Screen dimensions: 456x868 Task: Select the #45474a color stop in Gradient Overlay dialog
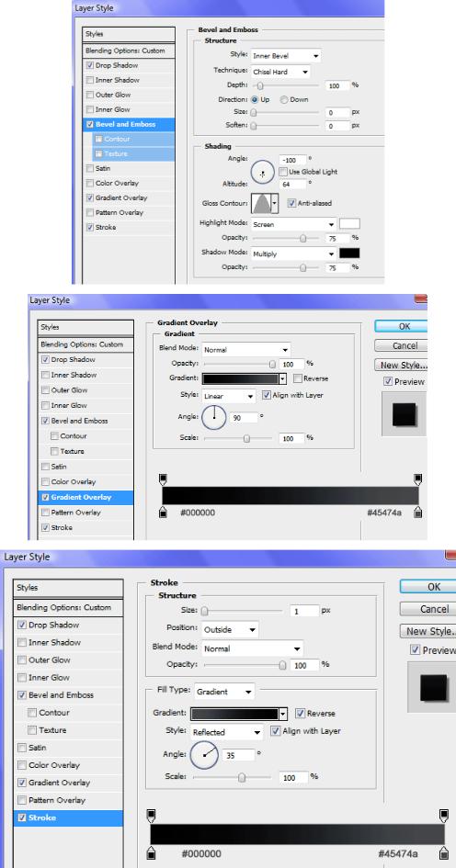tap(417, 512)
